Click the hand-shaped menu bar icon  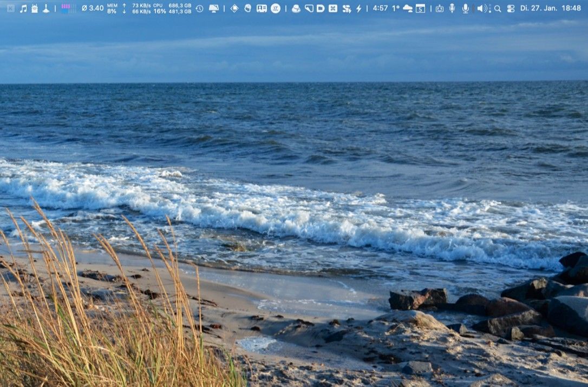(x=247, y=8)
